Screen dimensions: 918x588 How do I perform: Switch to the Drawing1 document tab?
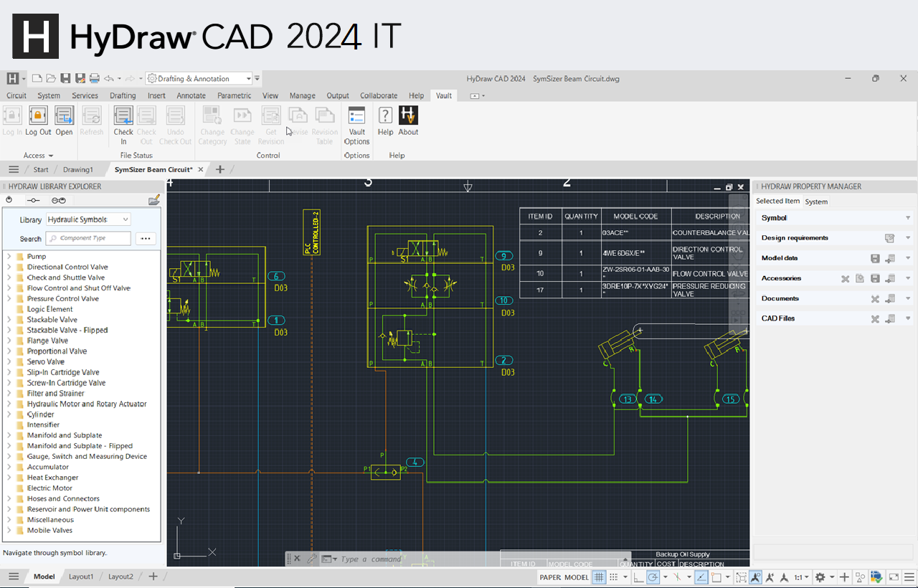78,170
